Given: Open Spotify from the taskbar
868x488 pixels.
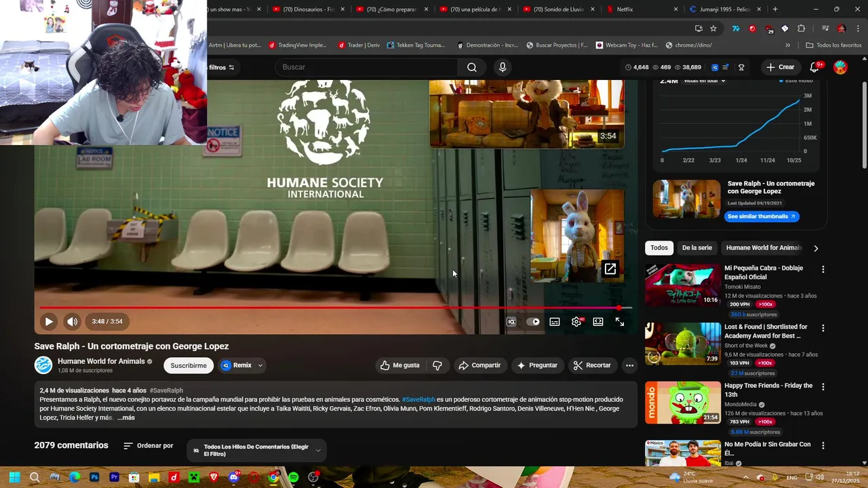Looking at the screenshot, I should pos(293,477).
